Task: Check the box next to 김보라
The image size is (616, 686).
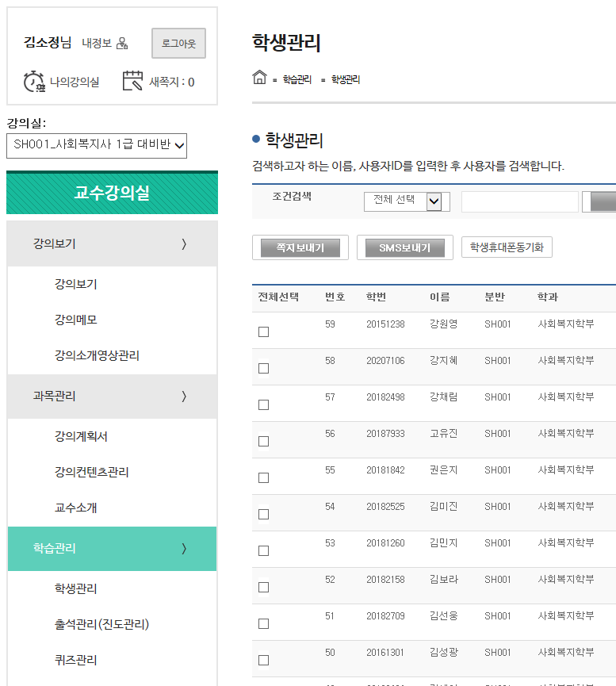Action: [x=263, y=588]
